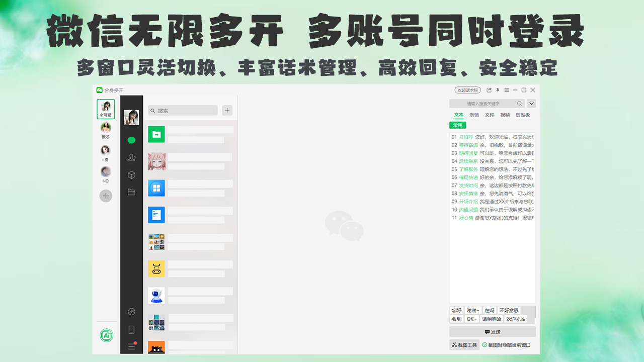Click the green AI assistant circle button
Screen dimensions: 644x362
click(x=106, y=335)
